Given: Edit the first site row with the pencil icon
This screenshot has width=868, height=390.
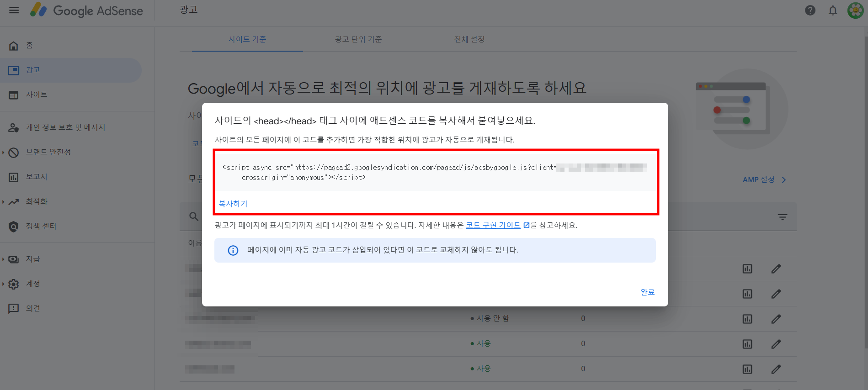Looking at the screenshot, I should pyautogui.click(x=776, y=269).
